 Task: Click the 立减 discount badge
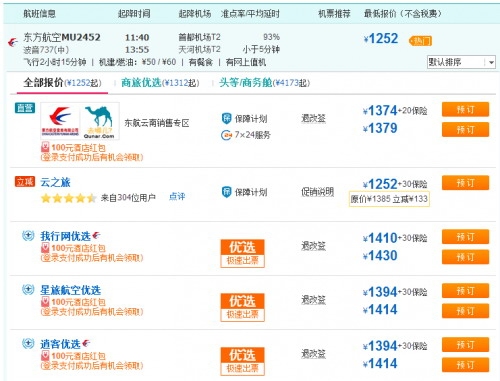point(25,182)
